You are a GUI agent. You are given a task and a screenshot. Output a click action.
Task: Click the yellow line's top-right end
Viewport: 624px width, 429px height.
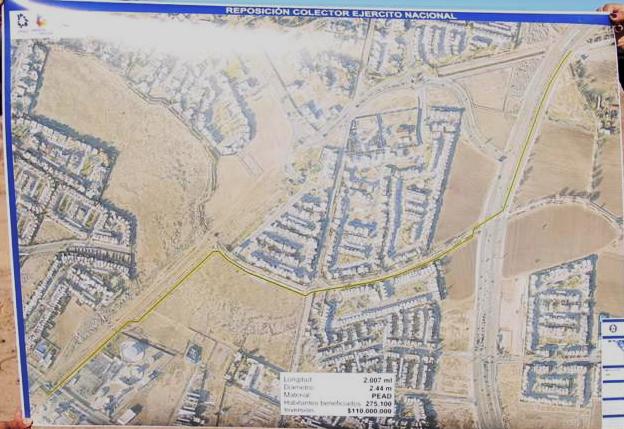tap(571, 50)
